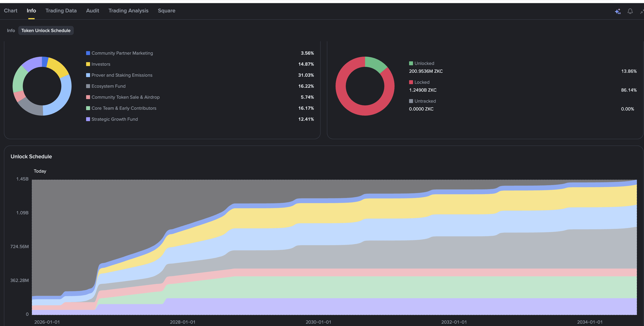644x326 pixels.
Task: Click the notification bell icon
Action: coord(630,11)
